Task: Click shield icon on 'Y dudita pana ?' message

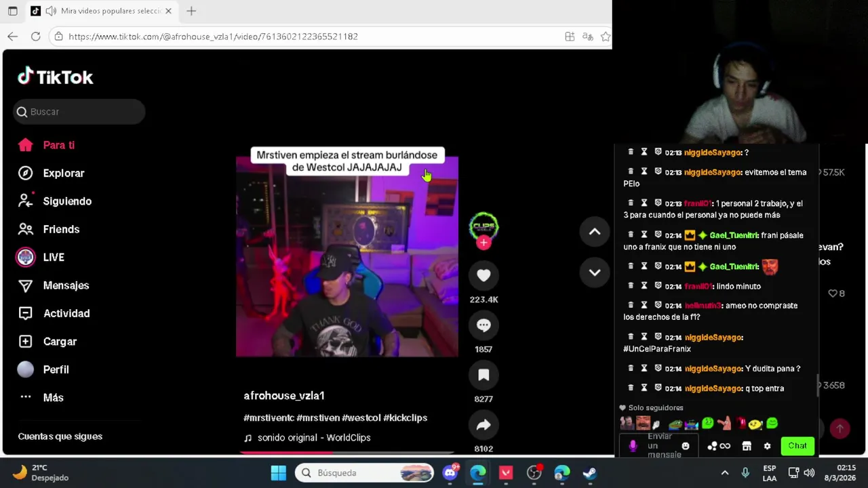Action: tap(658, 368)
